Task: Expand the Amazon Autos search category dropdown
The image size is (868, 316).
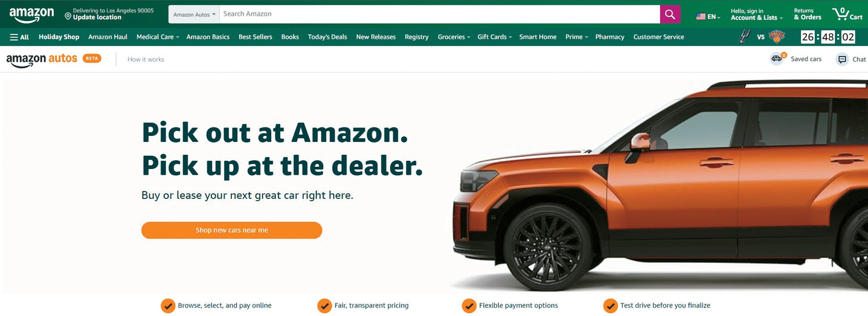Action: click(194, 15)
